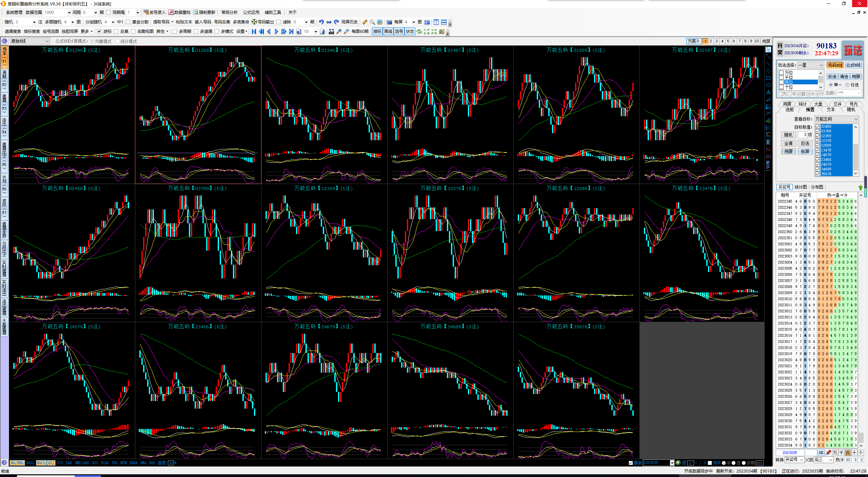Click the 数据重构 toolbar icon
The width and height of the screenshot is (868, 477).
(171, 12)
